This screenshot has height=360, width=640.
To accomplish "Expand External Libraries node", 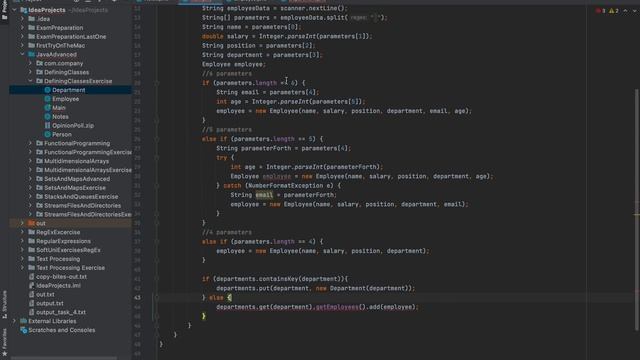I will [14, 321].
